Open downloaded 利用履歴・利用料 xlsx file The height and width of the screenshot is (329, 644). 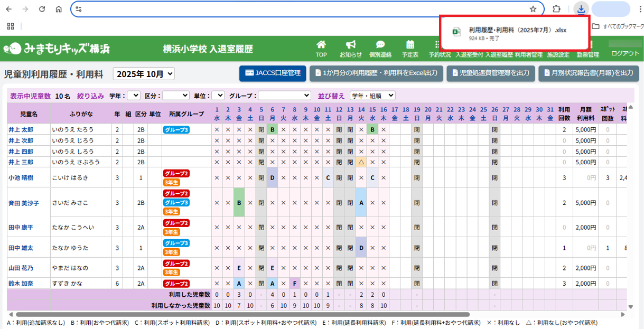point(517,31)
